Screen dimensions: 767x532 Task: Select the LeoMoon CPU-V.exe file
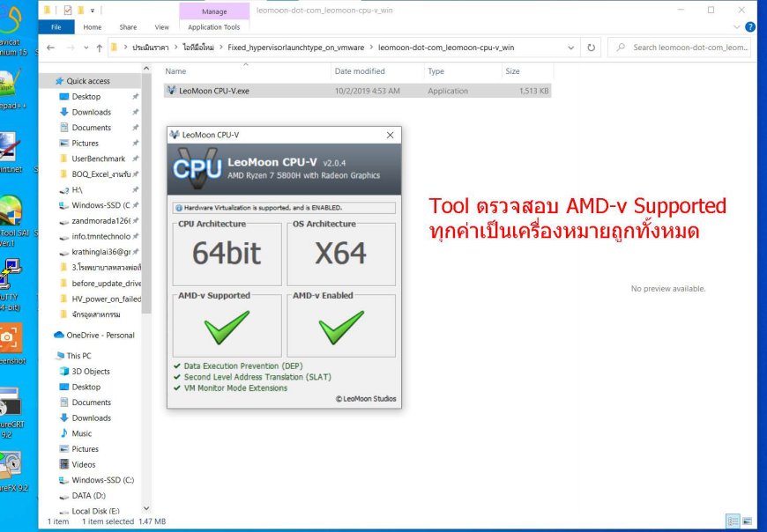click(358, 91)
